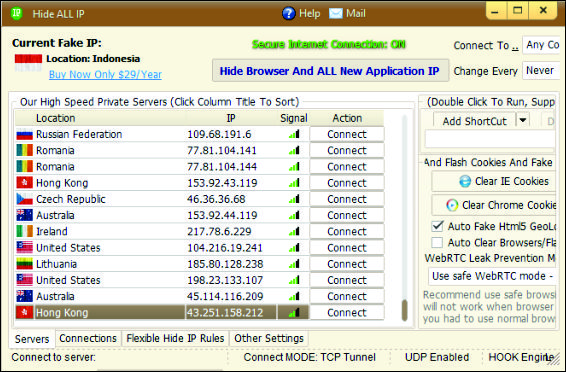
Task: Sort servers by Signal column header
Action: point(293,118)
